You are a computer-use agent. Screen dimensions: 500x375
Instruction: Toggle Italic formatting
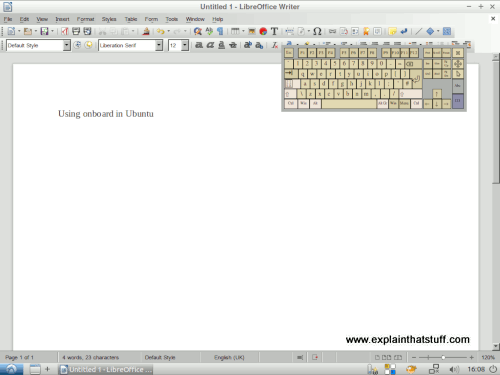pyautogui.click(x=210, y=45)
